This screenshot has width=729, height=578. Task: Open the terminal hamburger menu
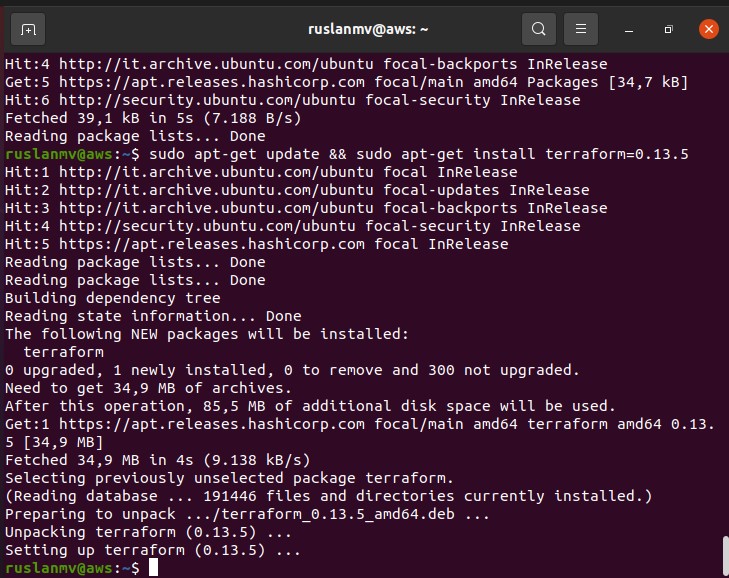(x=581, y=29)
